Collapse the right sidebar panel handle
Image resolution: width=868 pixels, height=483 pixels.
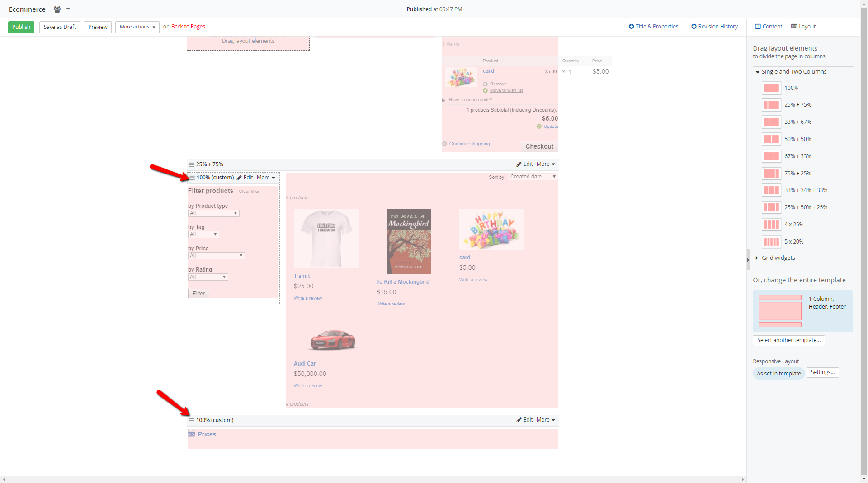[x=748, y=259]
